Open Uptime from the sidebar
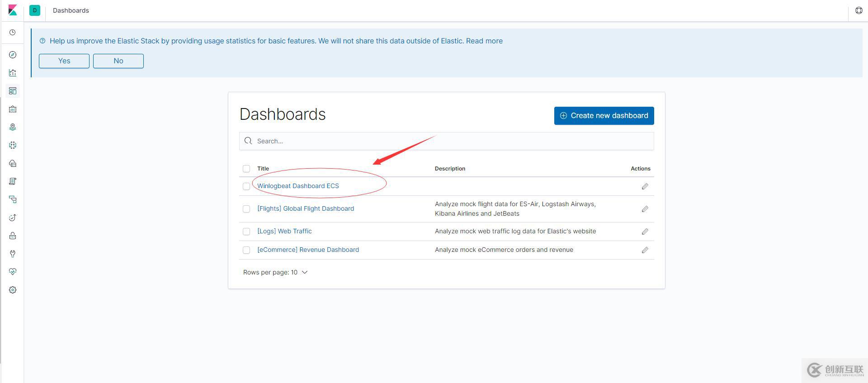The height and width of the screenshot is (383, 868). click(x=13, y=218)
